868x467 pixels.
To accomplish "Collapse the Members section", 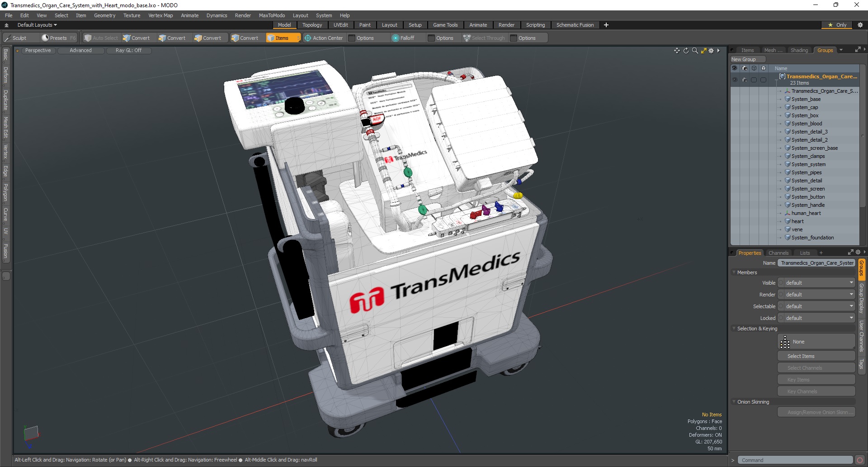I will click(734, 272).
